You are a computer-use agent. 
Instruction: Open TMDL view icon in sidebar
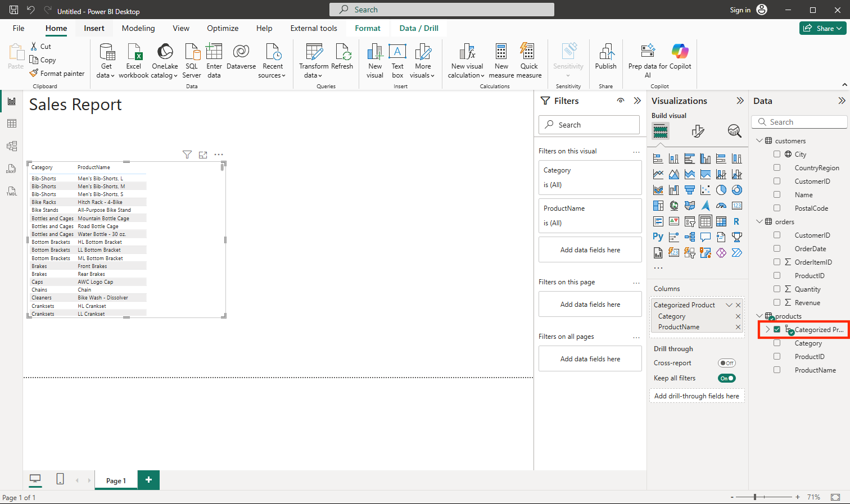pyautogui.click(x=12, y=191)
